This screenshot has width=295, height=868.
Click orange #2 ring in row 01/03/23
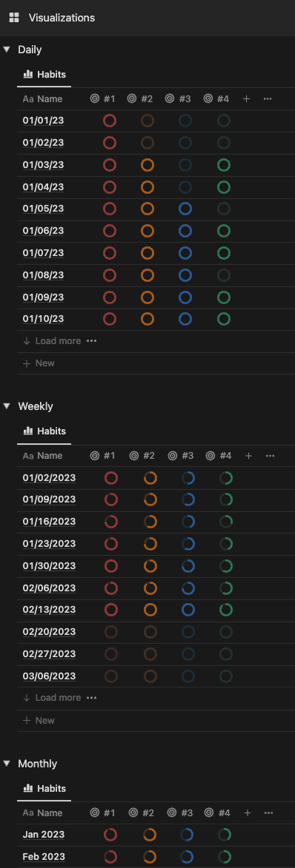pos(147,165)
